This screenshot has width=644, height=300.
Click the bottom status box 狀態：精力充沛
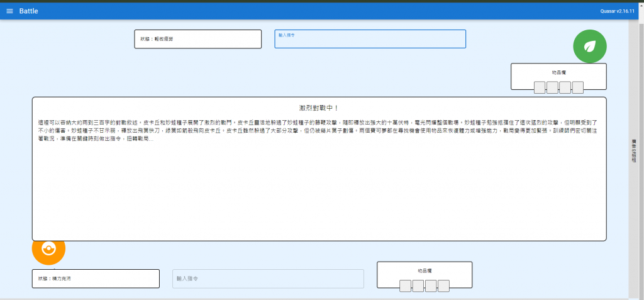tap(96, 279)
